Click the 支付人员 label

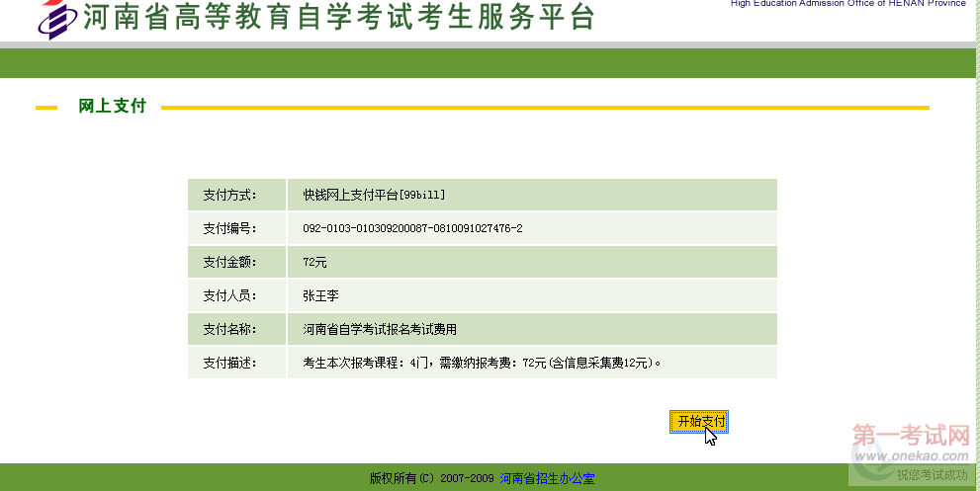[x=229, y=295]
